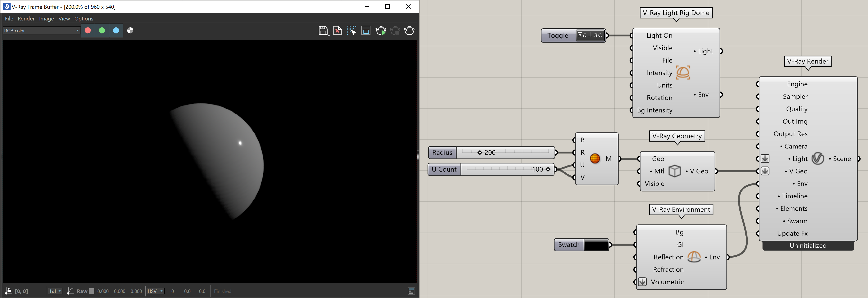Screen dimensions: 868x298
Task: Click the Radius slider grip at 200
Action: coord(480,153)
